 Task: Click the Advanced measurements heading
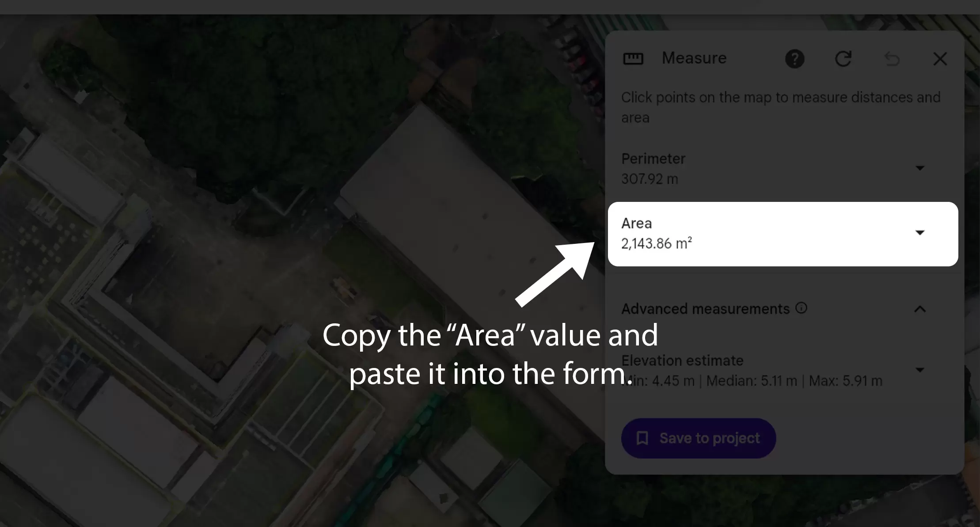coord(705,309)
